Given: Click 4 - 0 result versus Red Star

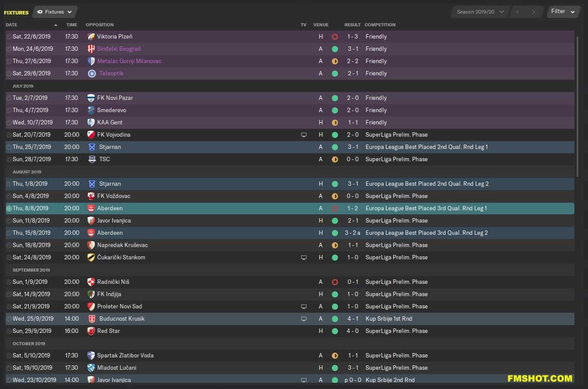Looking at the screenshot, I should [353, 331].
